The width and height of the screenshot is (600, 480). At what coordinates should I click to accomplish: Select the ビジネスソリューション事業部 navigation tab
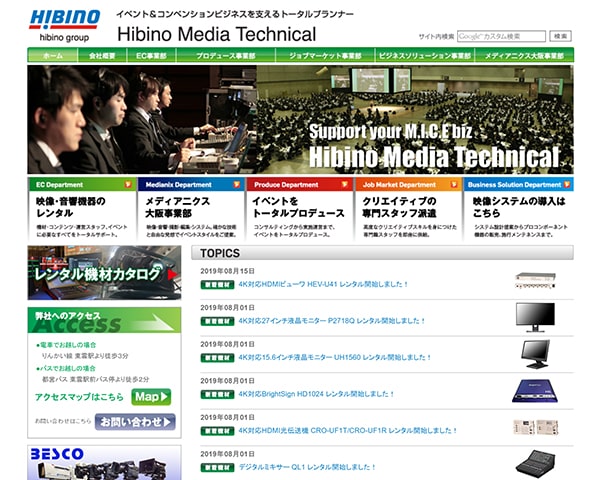(x=425, y=56)
